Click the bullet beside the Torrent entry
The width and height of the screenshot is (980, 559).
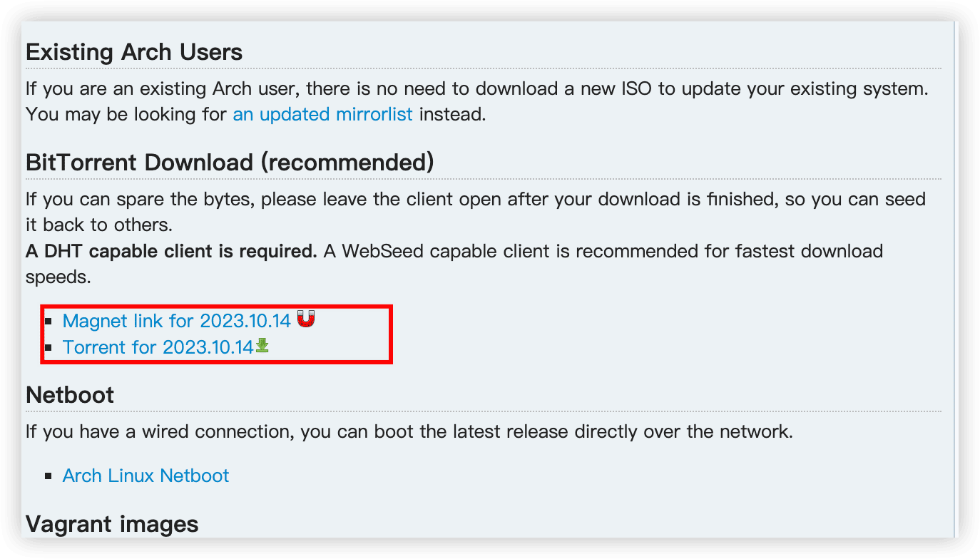coord(49,347)
